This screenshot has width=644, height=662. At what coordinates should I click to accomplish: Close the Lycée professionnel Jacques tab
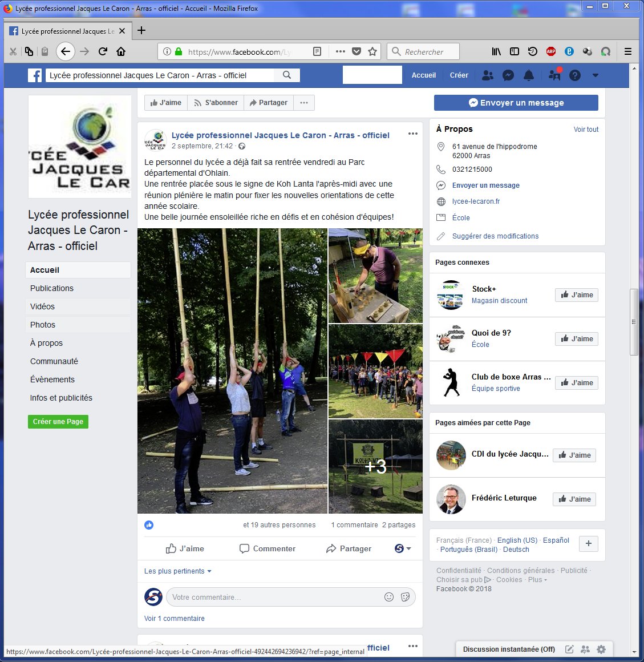122,31
